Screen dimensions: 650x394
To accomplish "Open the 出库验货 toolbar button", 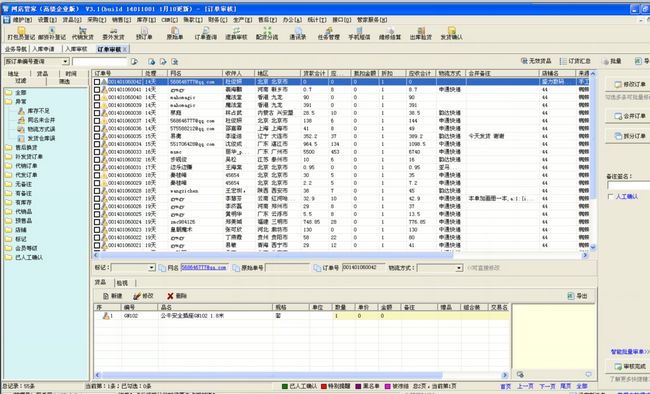I will [421, 33].
